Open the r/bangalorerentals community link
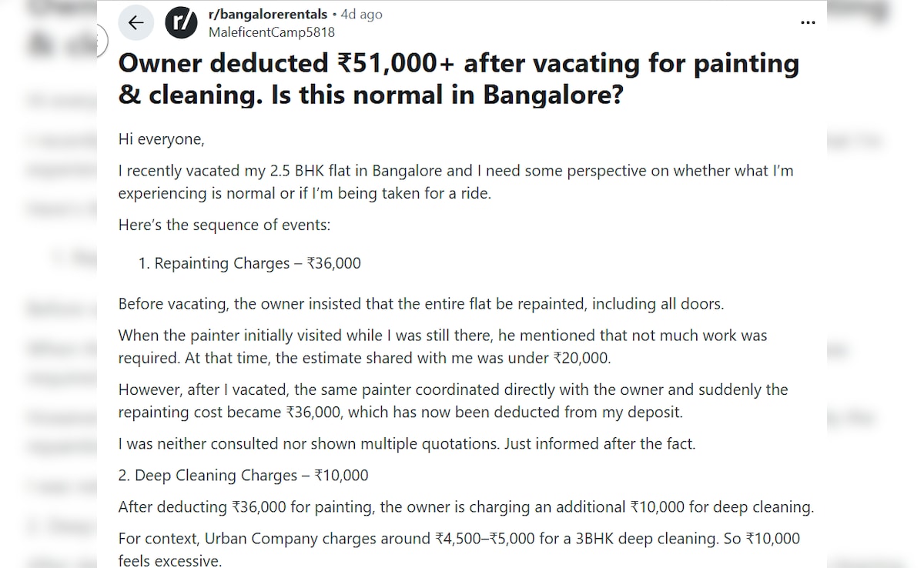924x568 pixels. click(x=268, y=13)
